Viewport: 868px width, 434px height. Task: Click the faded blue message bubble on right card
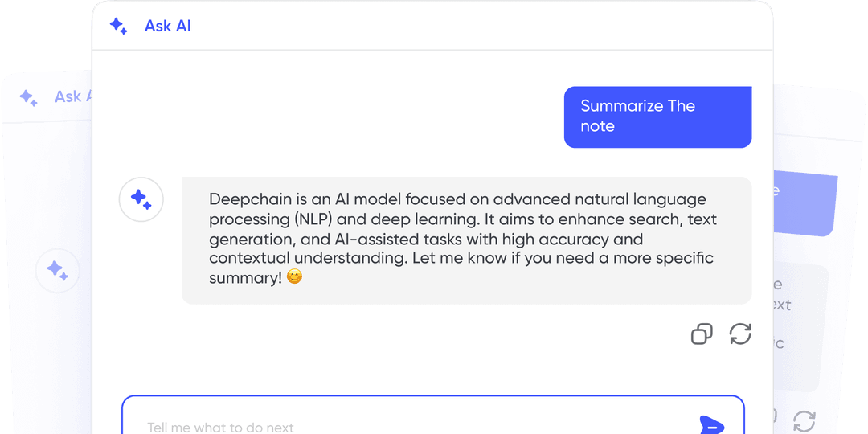click(x=805, y=203)
